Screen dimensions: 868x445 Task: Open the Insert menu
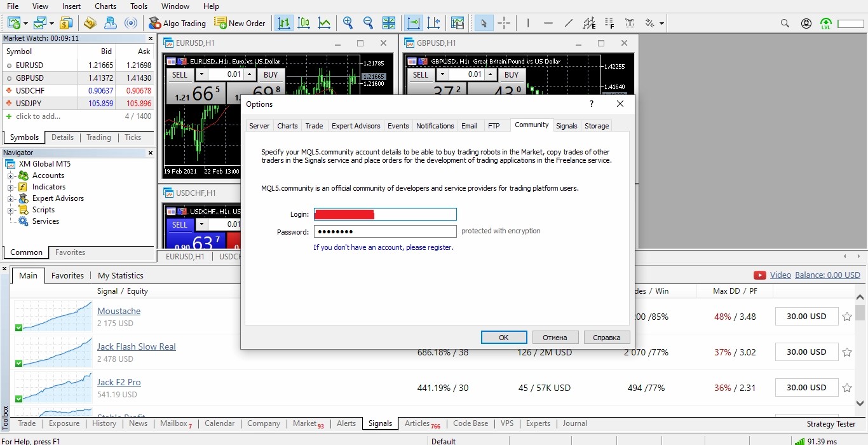click(x=71, y=6)
